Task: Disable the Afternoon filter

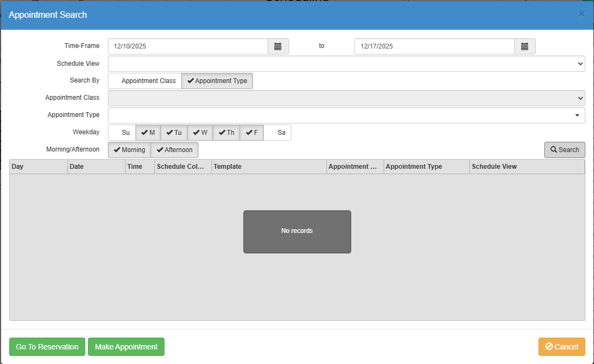Action: pyautogui.click(x=175, y=149)
